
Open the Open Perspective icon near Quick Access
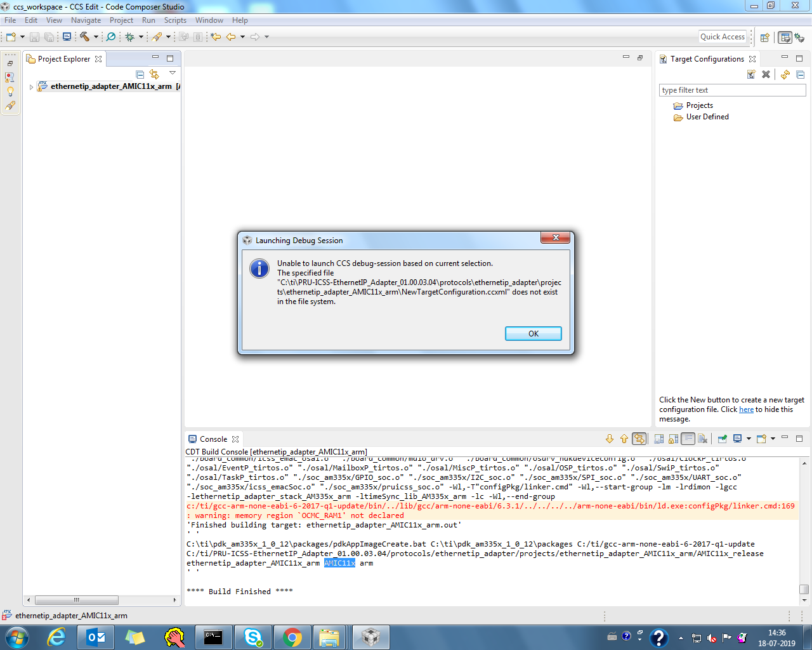(x=765, y=37)
